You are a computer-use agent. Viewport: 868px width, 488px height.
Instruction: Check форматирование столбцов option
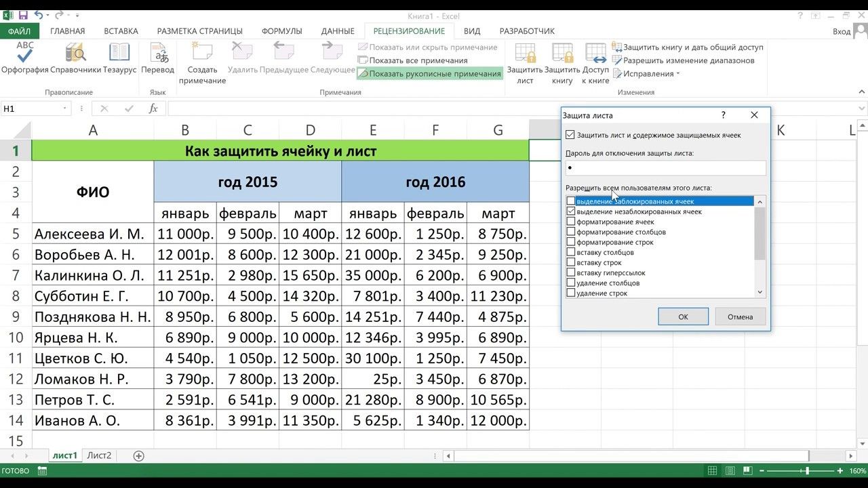click(x=570, y=232)
